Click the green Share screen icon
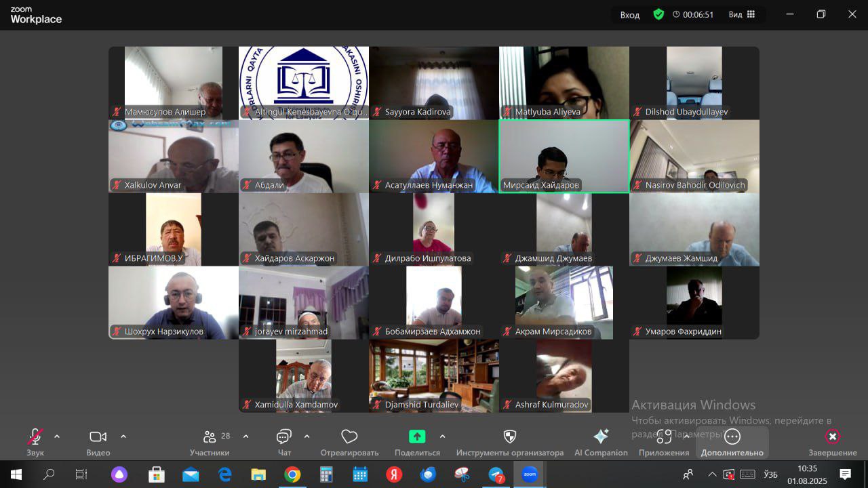Viewport: 868px width, 488px height. tap(417, 437)
